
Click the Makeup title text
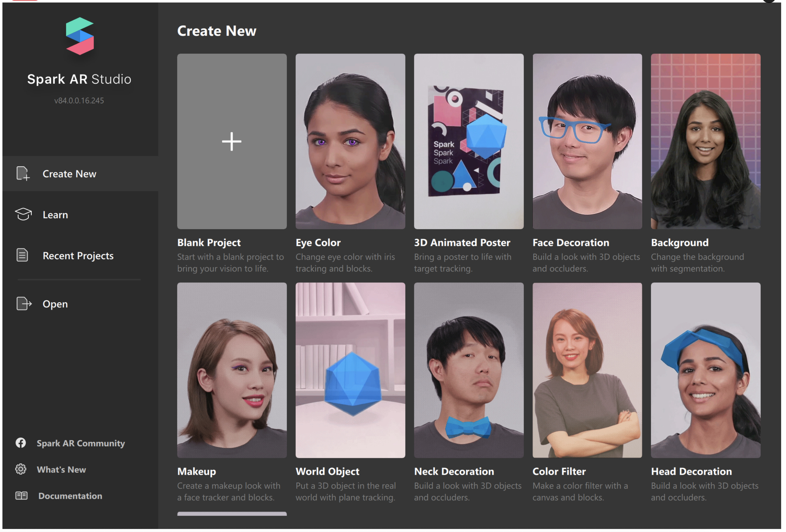click(196, 472)
